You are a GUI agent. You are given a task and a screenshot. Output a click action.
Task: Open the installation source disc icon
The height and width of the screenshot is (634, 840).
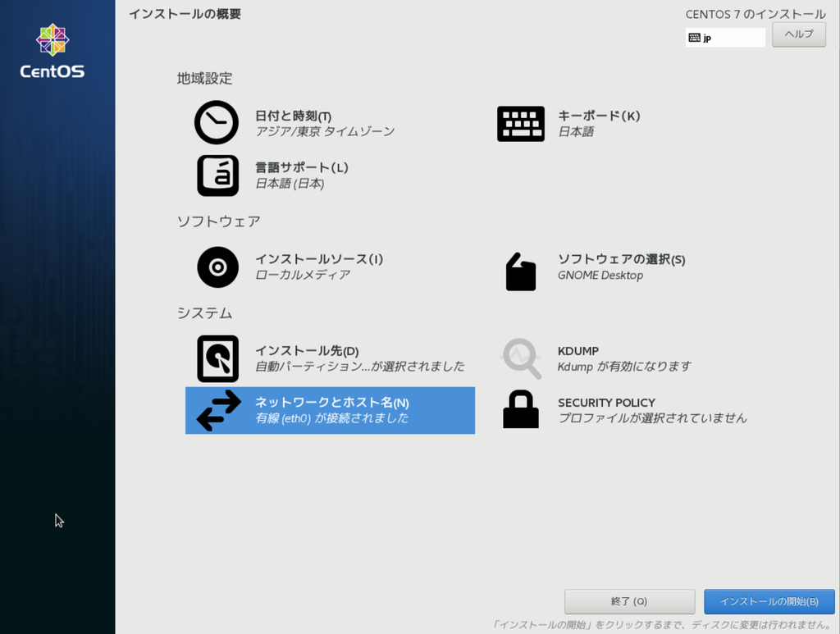click(217, 267)
